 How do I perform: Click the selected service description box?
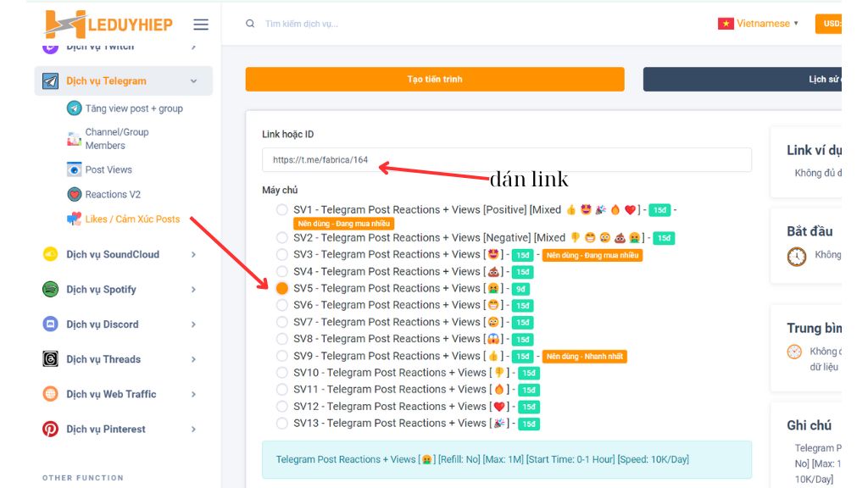coord(507,459)
